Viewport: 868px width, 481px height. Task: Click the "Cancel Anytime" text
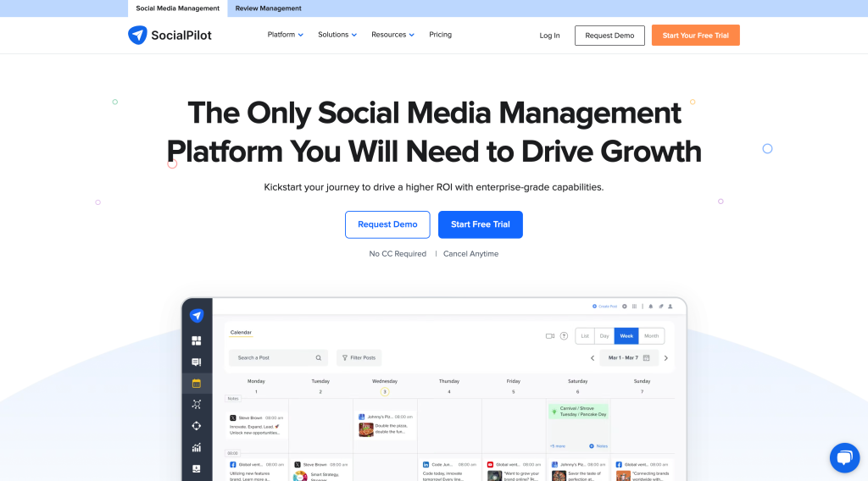471,254
